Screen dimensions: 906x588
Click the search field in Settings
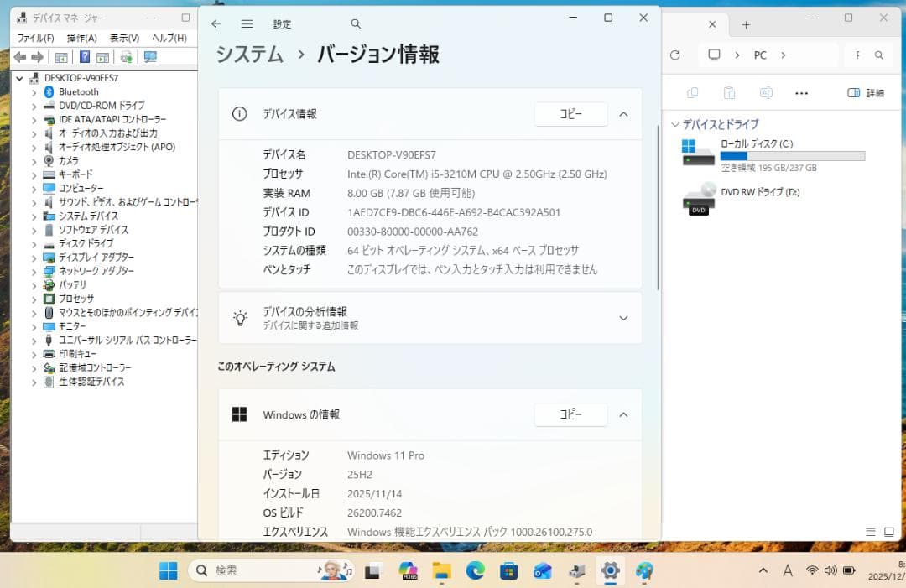pyautogui.click(x=356, y=23)
